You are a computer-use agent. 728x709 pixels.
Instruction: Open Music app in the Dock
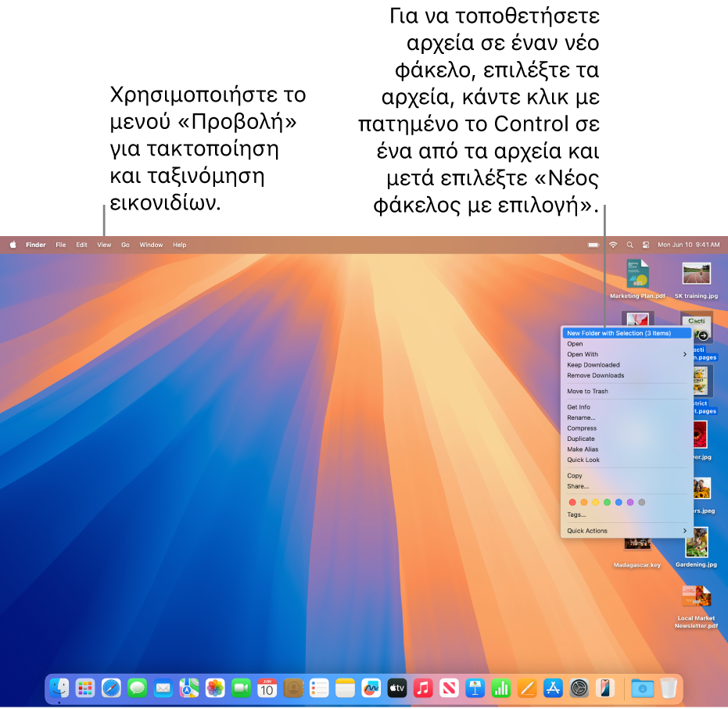click(x=423, y=688)
